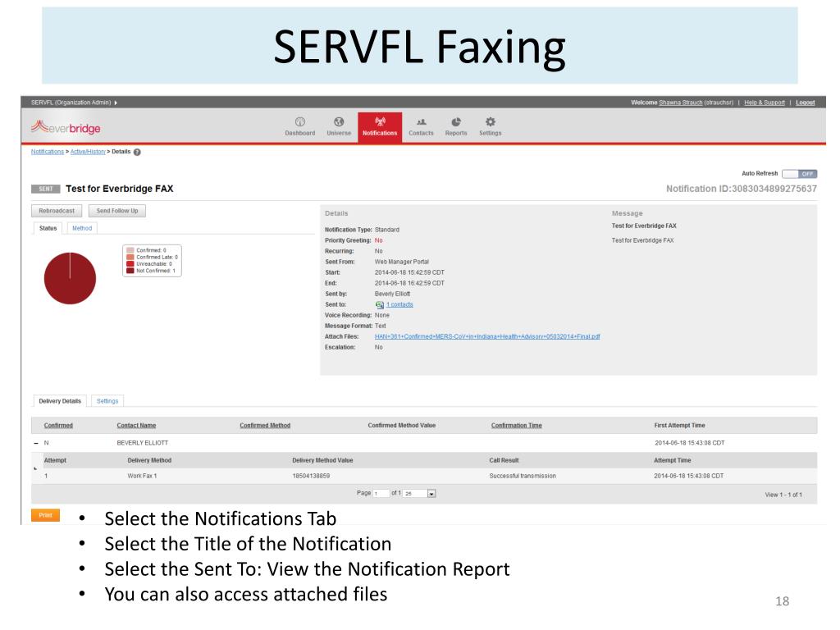Screen dimensions: 840x630
Task: Select the Notifications antenna icon
Action: [x=380, y=121]
